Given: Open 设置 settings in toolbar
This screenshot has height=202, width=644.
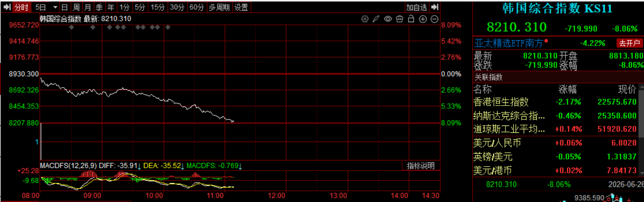Looking at the screenshot, I should tap(241, 7).
